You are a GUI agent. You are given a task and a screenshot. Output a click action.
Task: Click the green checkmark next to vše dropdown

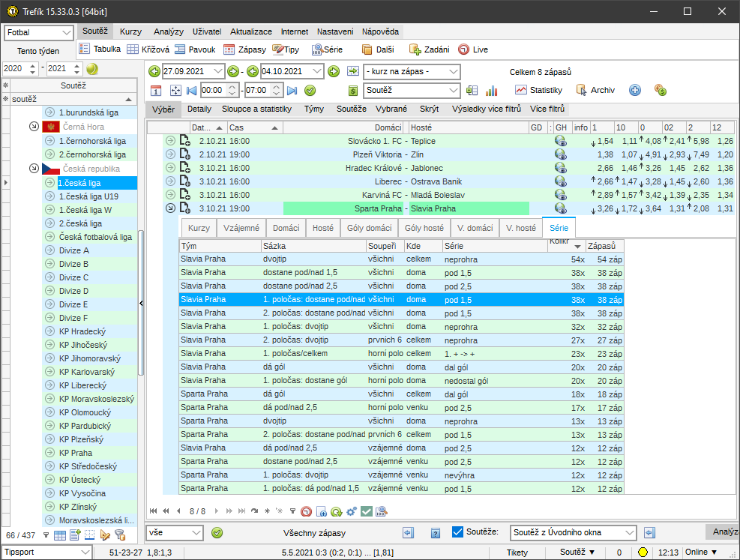[x=217, y=532]
